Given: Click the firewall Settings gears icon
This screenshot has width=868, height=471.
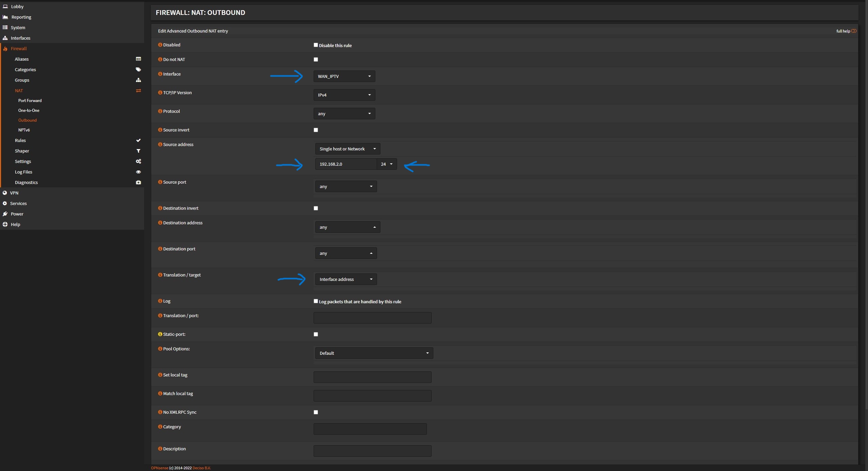Looking at the screenshot, I should [x=138, y=161].
